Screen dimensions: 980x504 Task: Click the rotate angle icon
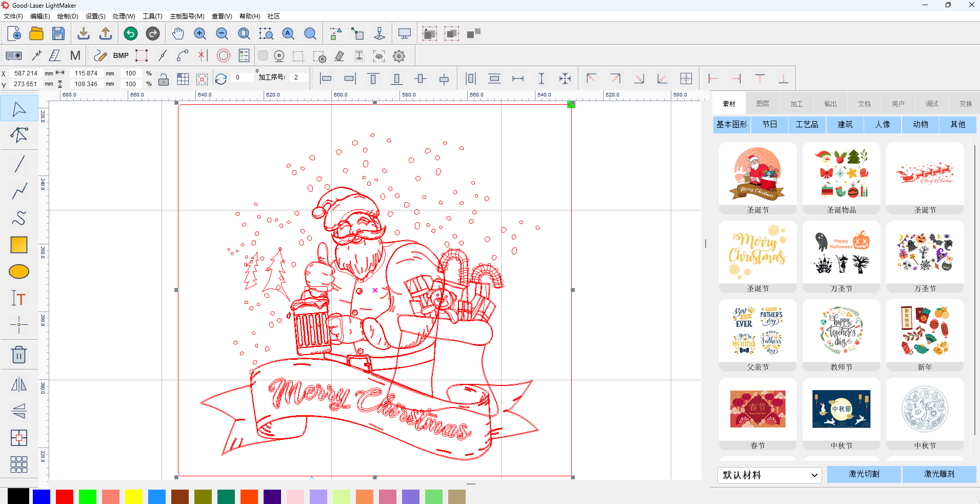(x=221, y=79)
